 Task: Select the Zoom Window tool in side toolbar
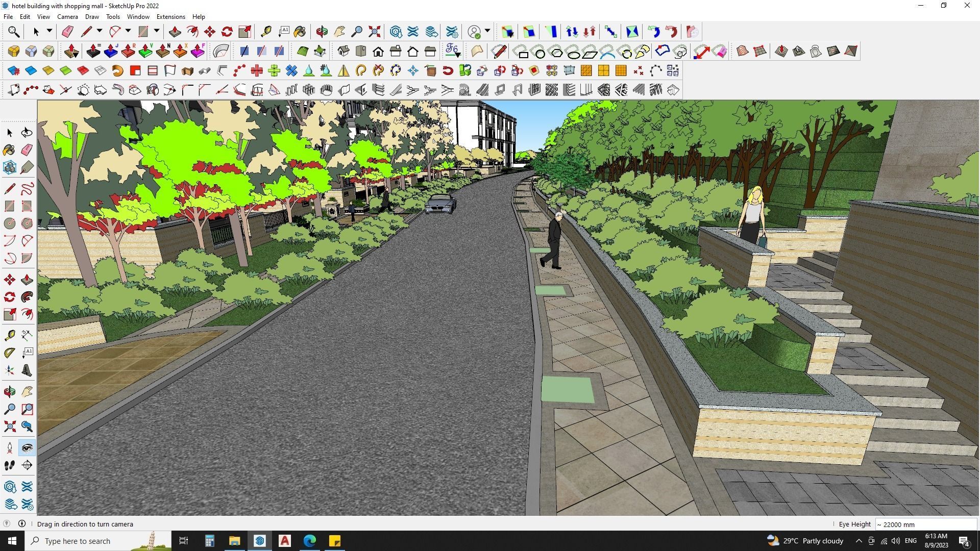coord(27,409)
